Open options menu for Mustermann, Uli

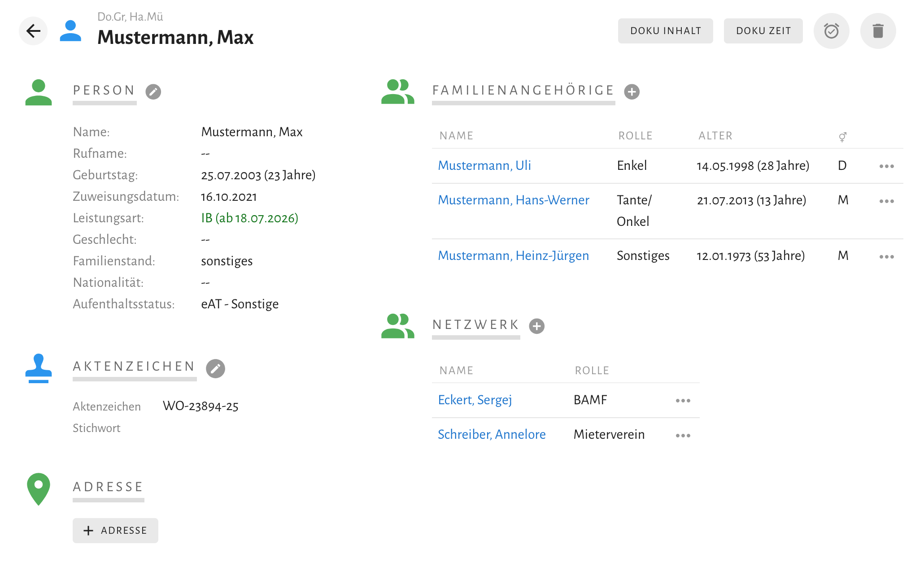(x=887, y=166)
